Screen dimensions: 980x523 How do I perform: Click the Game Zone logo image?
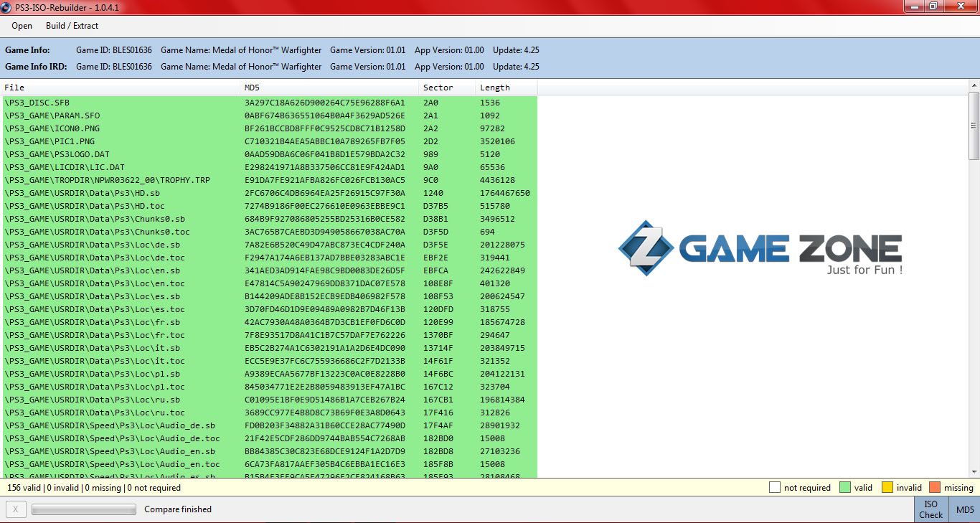point(759,248)
